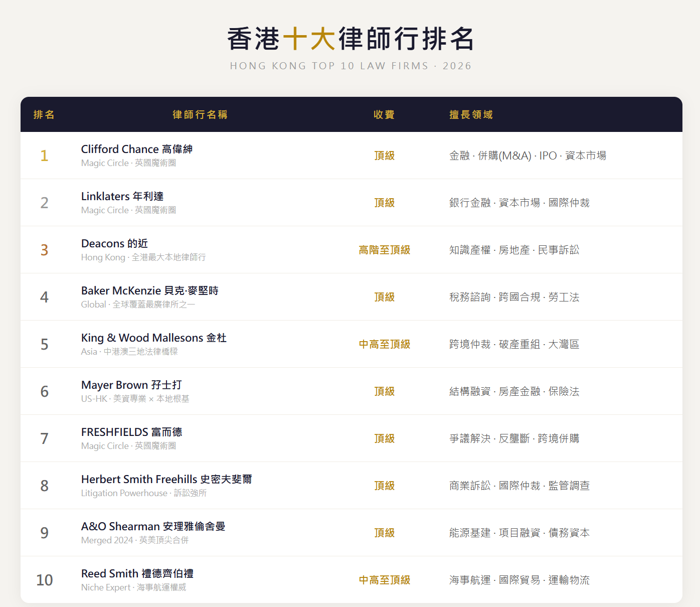
Task: Select Clifford Chance 高偉紳 firm name
Action: click(137, 149)
